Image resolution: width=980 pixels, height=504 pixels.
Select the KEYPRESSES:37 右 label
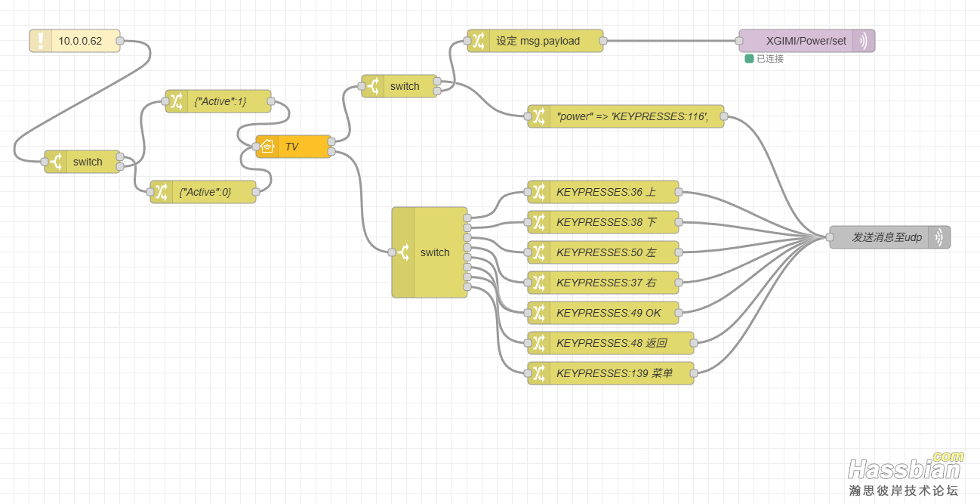[606, 283]
